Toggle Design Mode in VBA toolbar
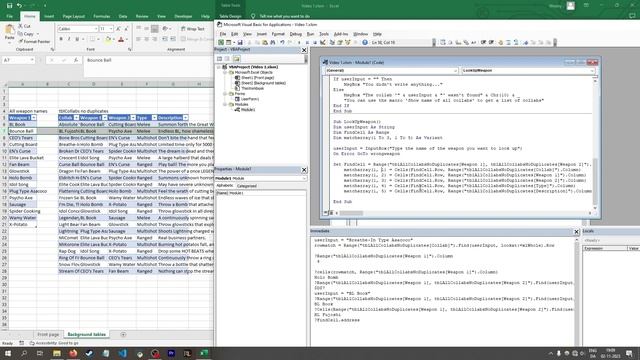This screenshot has height=360, width=640. click(x=323, y=42)
